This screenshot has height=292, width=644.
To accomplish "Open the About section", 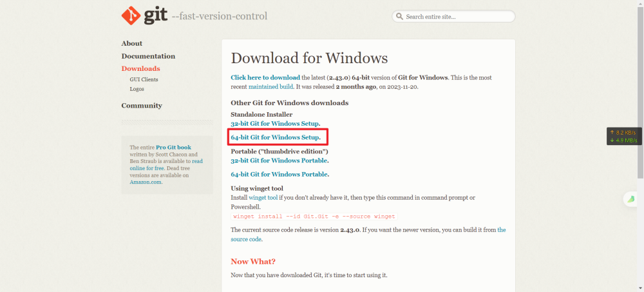I will click(132, 43).
